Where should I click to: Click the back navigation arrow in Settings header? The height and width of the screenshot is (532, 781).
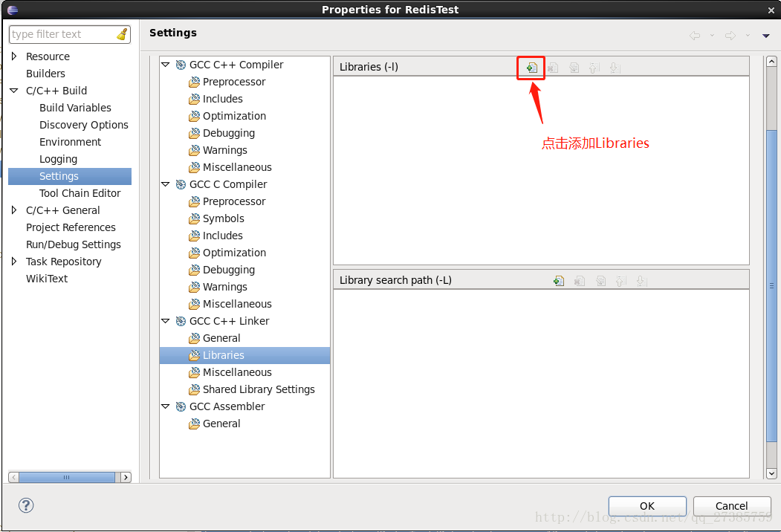pyautogui.click(x=695, y=36)
